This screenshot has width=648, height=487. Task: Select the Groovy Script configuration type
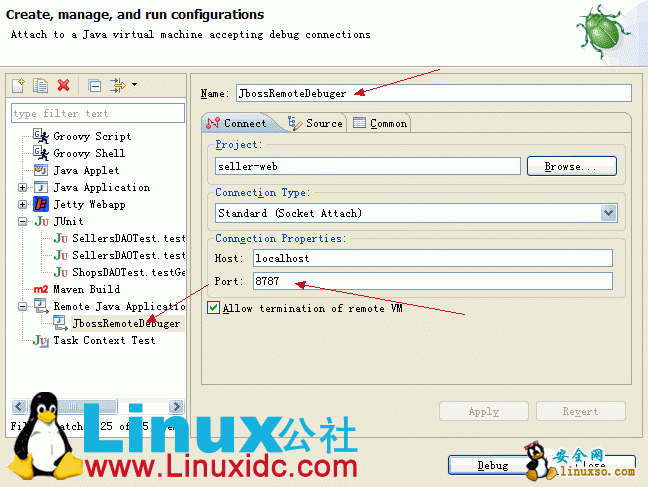[x=91, y=136]
